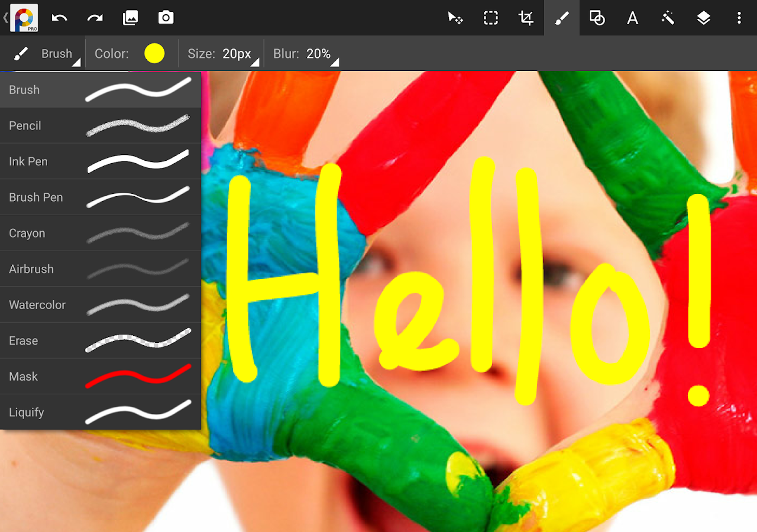The image size is (757, 532).
Task: Select the shapes tool icon
Action: pos(597,18)
